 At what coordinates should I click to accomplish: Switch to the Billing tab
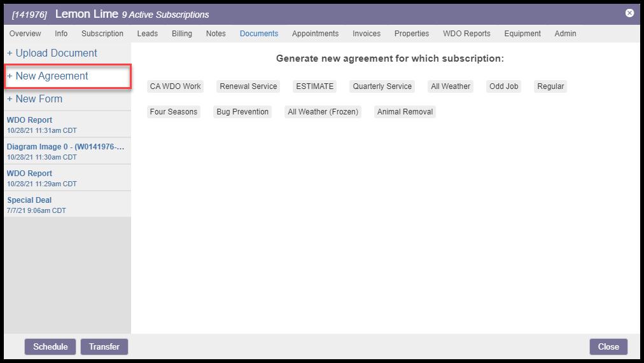pyautogui.click(x=182, y=34)
